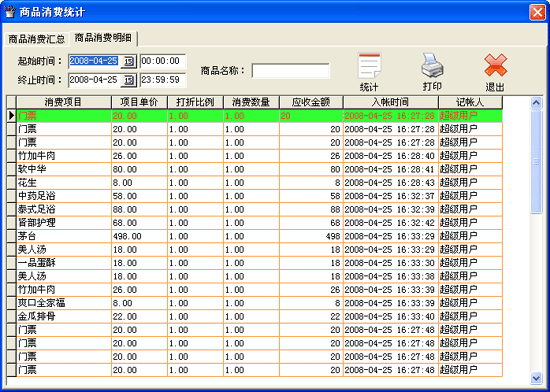Screen dimensions: 550x392
Task: Switch to the 商品消费汇总 tab
Action: [36, 39]
